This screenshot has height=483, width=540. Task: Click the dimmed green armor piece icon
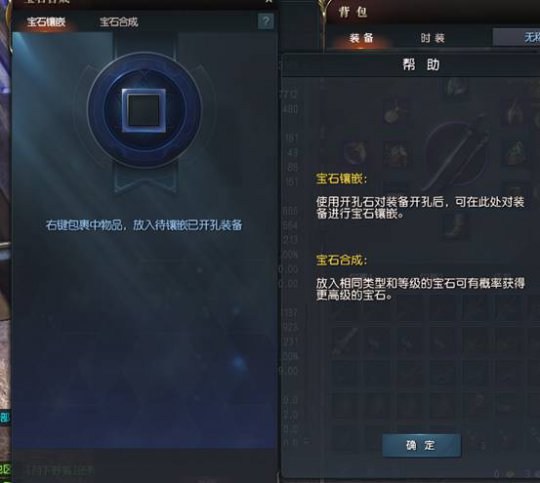[x=515, y=153]
